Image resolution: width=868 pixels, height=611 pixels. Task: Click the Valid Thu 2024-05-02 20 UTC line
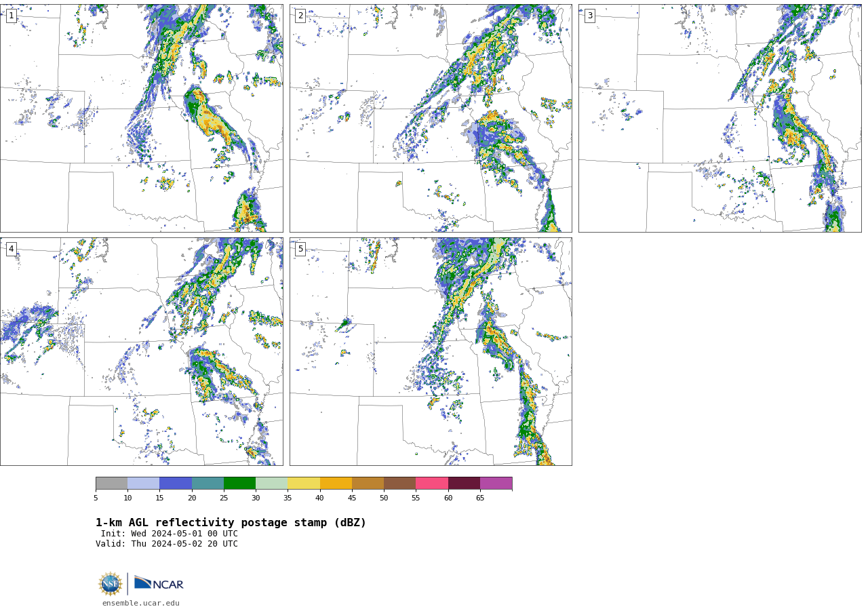coord(167,544)
